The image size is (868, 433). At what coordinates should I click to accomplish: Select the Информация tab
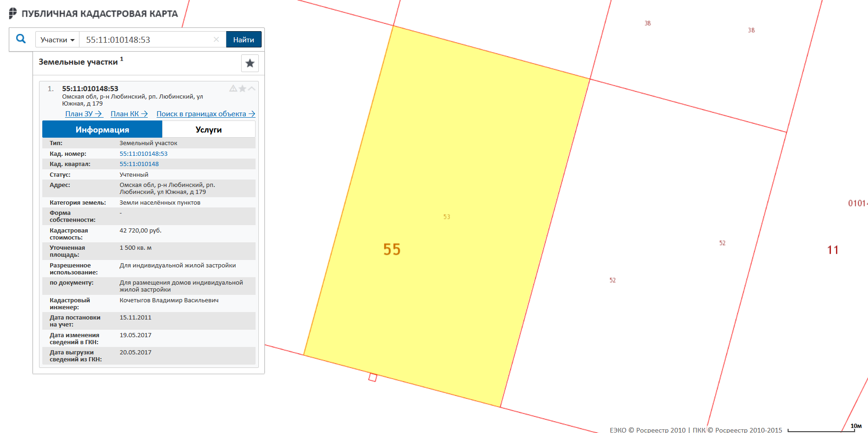102,130
